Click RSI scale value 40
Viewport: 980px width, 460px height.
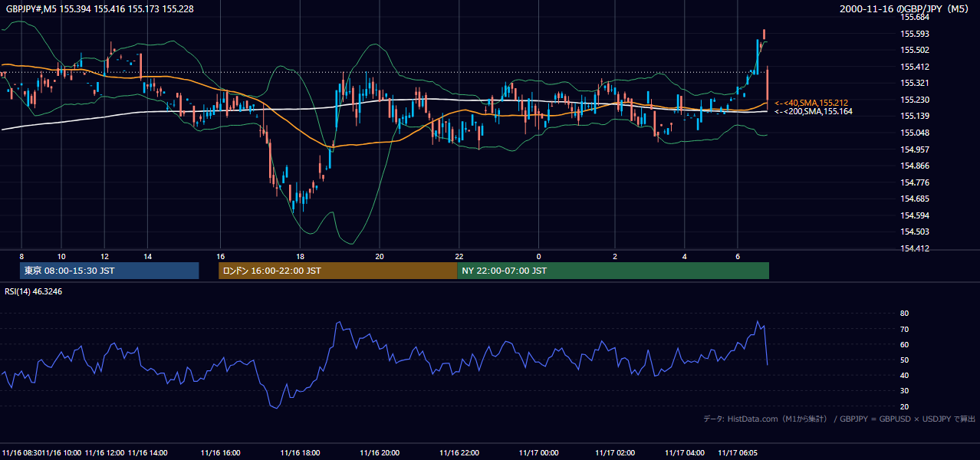[x=904, y=375]
